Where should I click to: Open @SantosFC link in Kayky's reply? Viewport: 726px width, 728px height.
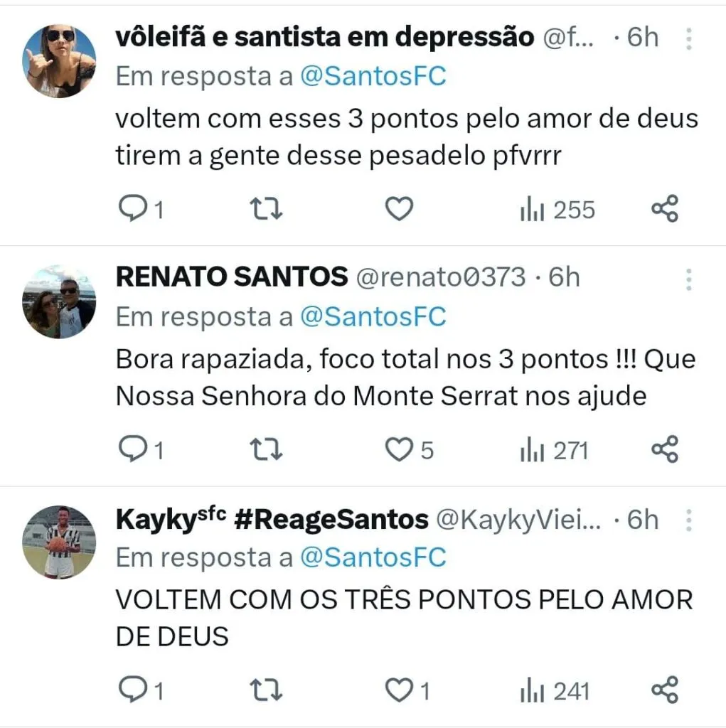[373, 557]
